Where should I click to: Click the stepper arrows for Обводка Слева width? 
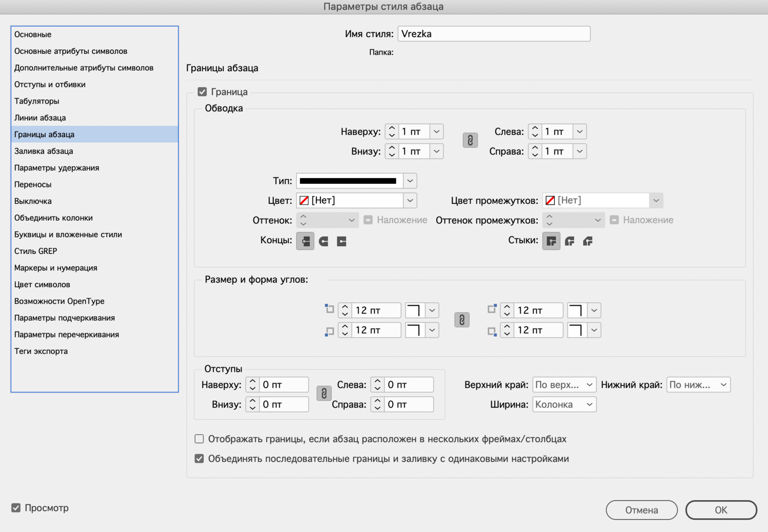point(535,132)
